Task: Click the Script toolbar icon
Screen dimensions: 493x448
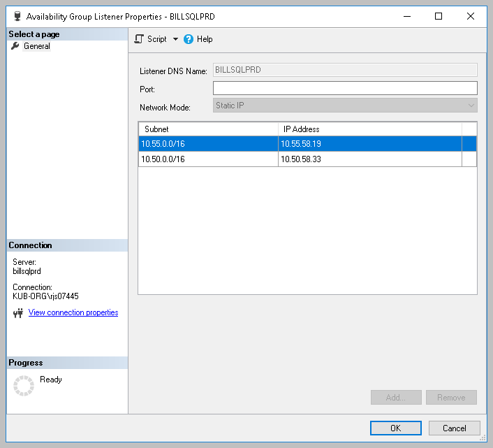Action: tap(139, 39)
